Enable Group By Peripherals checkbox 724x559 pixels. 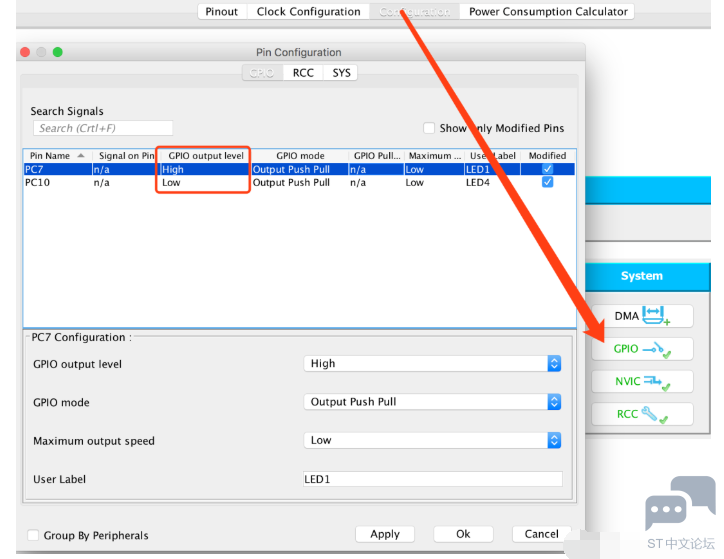coord(34,535)
